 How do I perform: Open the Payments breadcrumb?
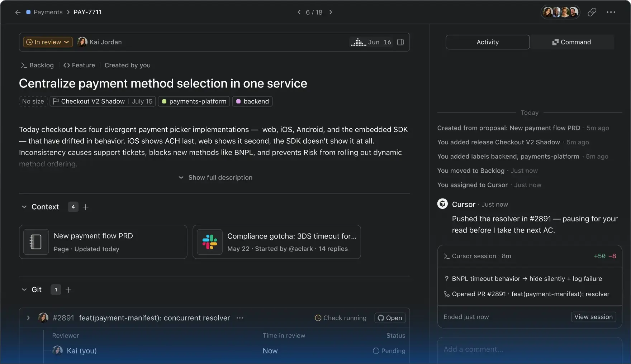click(48, 12)
